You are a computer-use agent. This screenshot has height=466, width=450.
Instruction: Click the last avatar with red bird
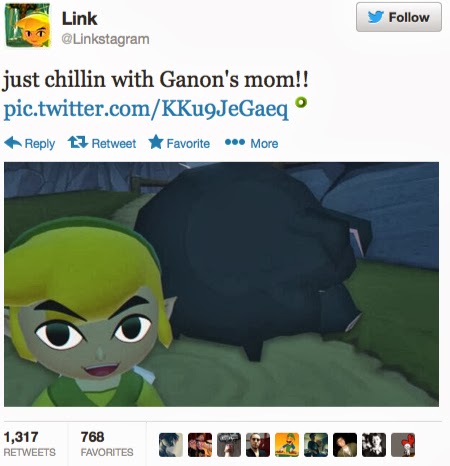(x=403, y=445)
